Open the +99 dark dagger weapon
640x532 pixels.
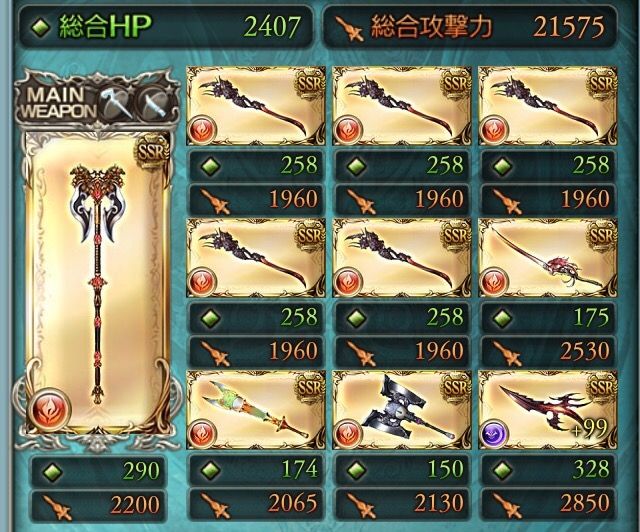coord(548,410)
